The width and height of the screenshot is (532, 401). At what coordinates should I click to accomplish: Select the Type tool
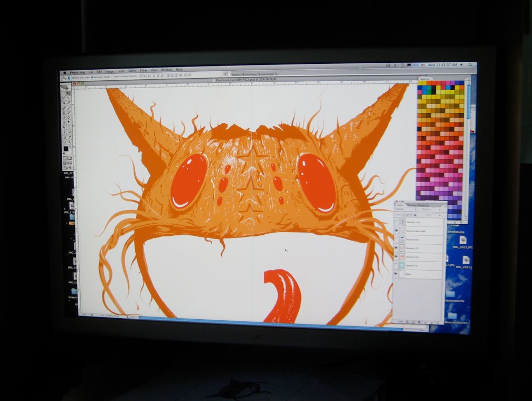click(69, 127)
